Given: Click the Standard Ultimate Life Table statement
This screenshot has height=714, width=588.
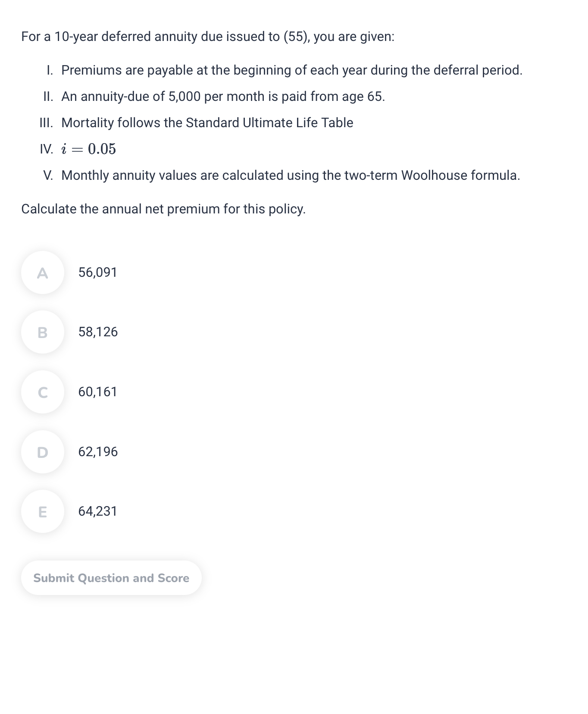Looking at the screenshot, I should coord(207,123).
